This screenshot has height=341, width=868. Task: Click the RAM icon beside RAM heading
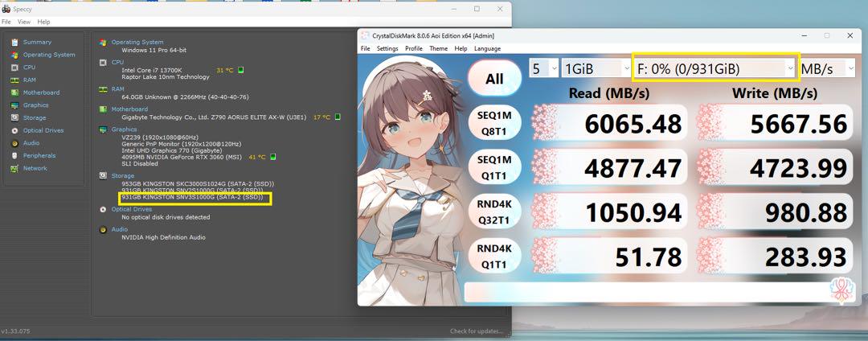103,89
